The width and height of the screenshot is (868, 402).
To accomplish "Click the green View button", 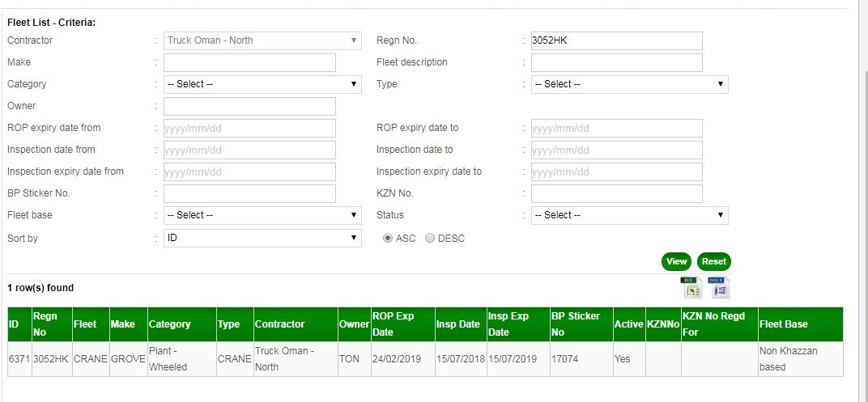I will click(676, 261).
